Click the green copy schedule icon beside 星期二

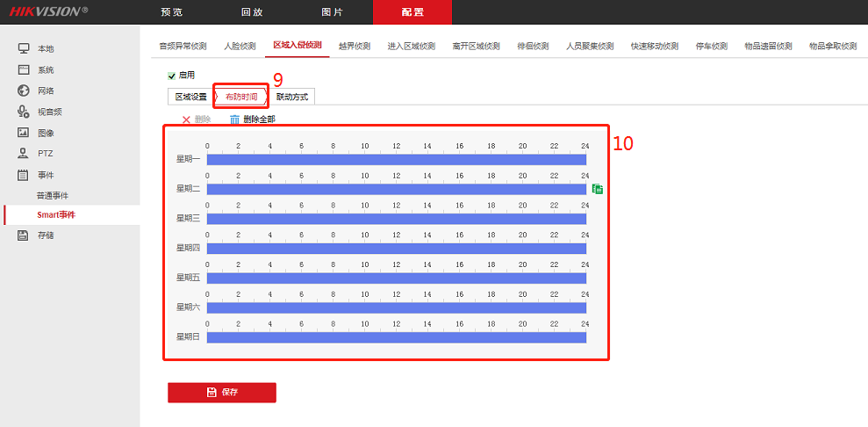(598, 189)
